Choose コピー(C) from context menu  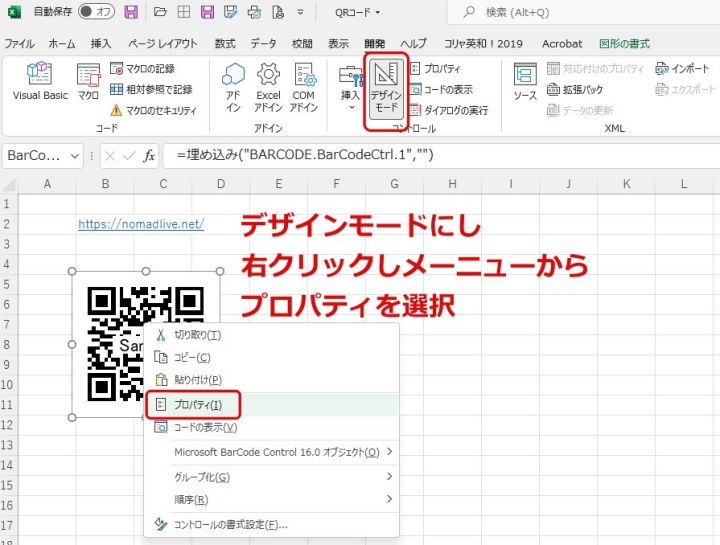(x=271, y=358)
